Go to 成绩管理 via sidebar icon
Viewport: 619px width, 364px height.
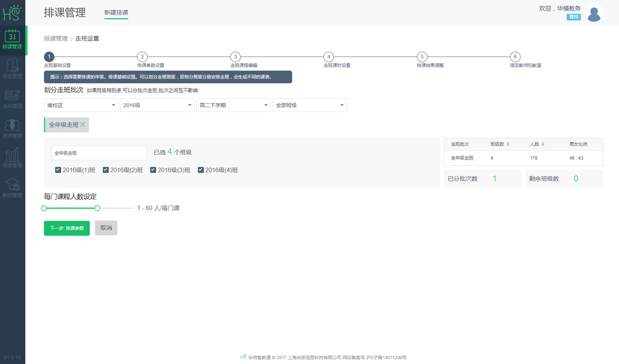coord(12,157)
